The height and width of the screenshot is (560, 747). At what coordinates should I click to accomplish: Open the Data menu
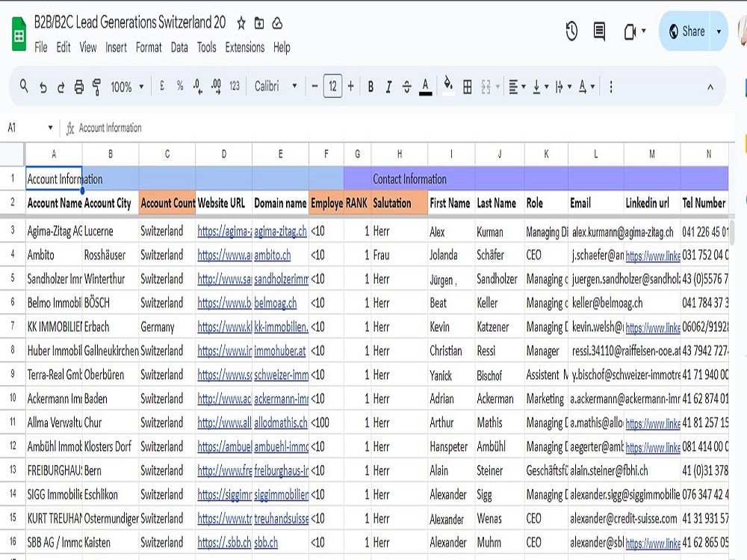click(179, 47)
